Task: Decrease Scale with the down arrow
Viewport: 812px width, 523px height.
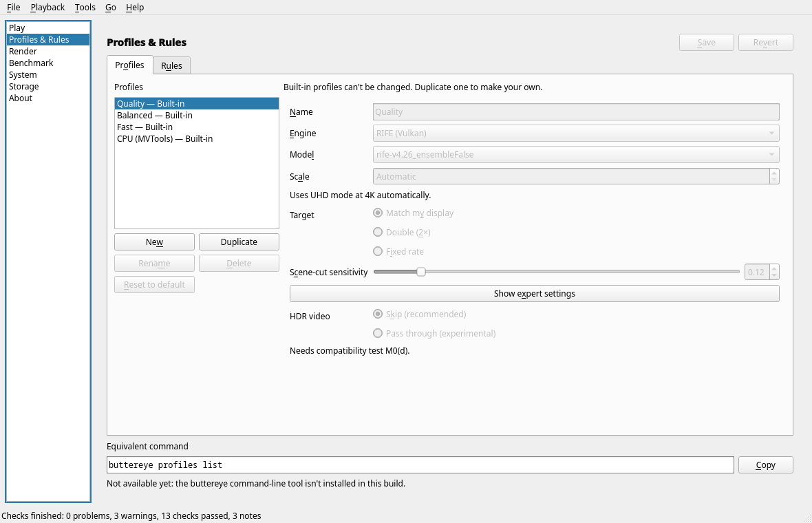Action: (774, 180)
